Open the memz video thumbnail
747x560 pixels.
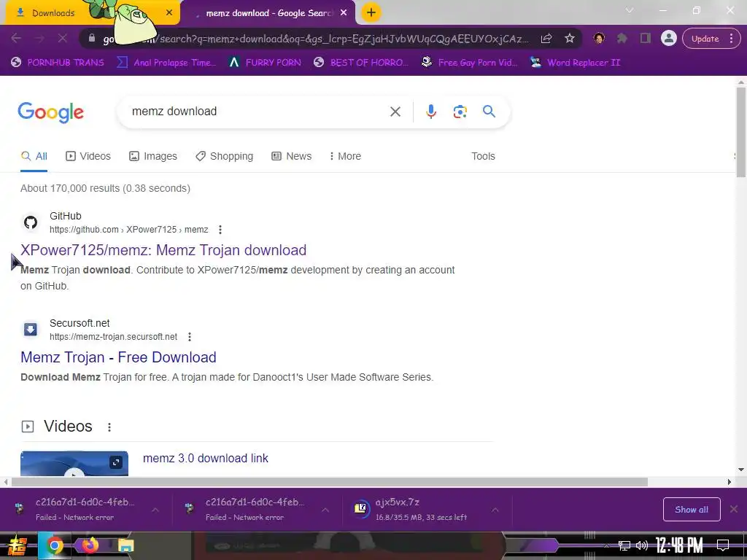click(x=74, y=463)
